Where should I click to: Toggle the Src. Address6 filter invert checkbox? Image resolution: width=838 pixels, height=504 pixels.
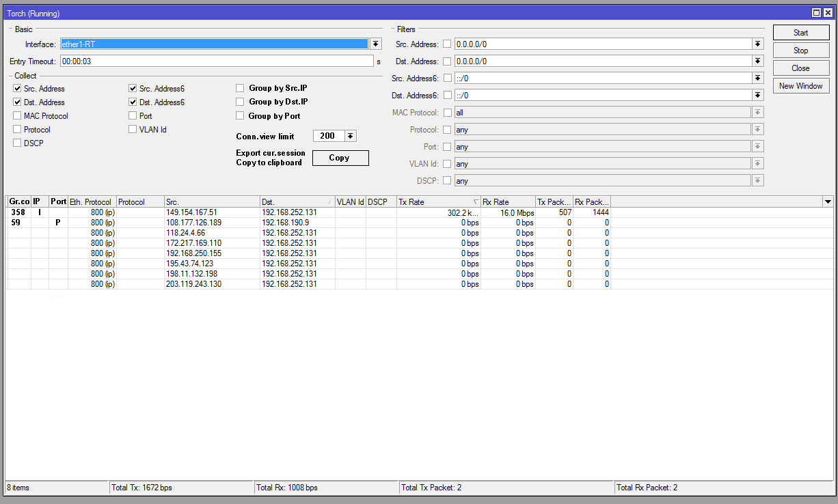(447, 78)
